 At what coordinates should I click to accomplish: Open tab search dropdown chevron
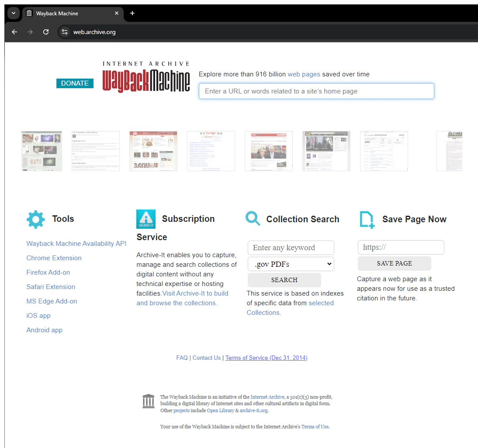[14, 14]
